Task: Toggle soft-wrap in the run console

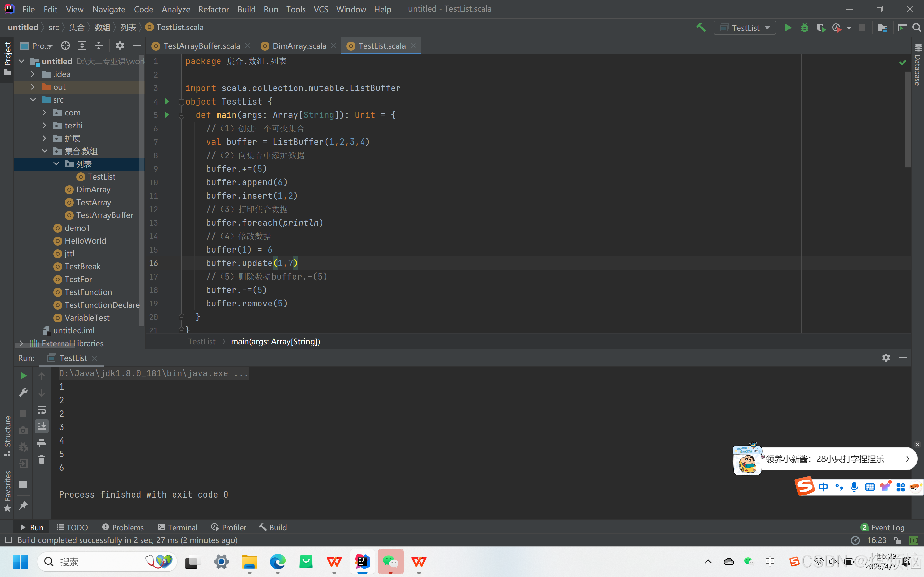Action: [x=42, y=410]
